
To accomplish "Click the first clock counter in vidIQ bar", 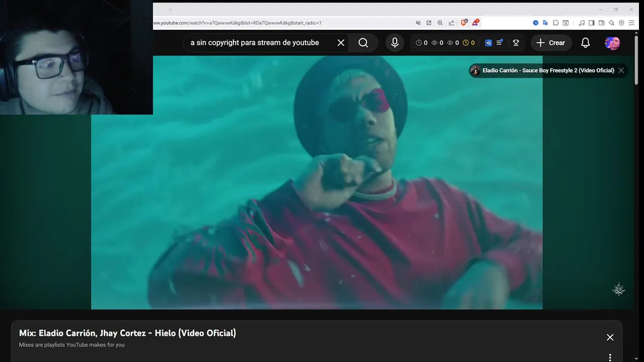I will 422,43.
